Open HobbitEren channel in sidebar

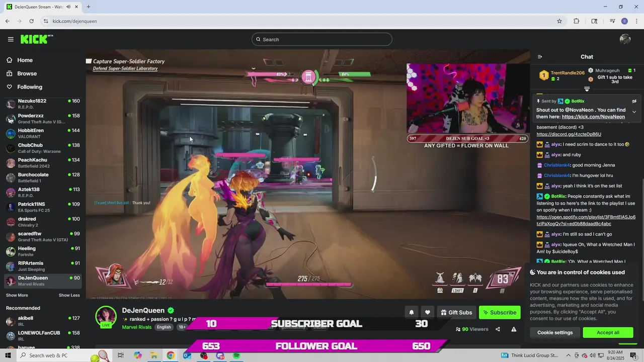[x=43, y=133]
